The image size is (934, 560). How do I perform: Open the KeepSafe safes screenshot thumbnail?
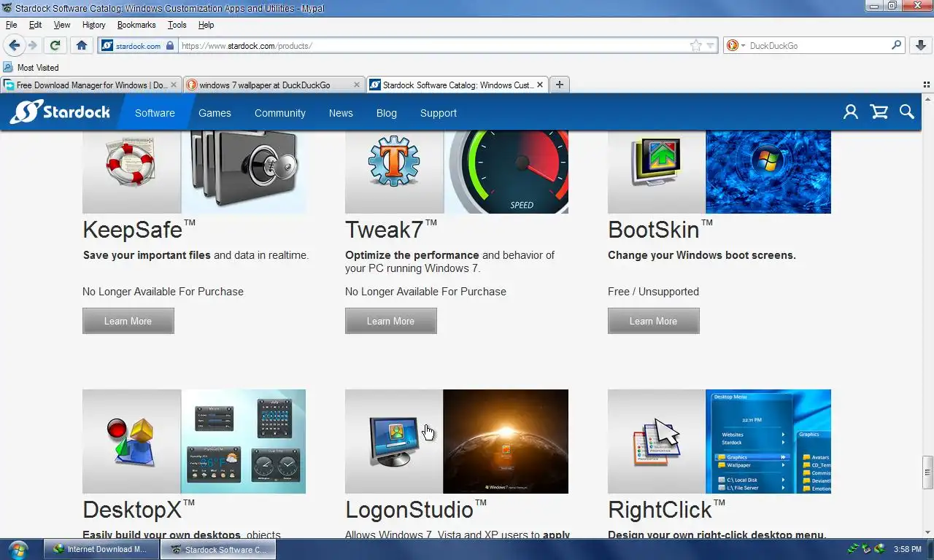(x=244, y=171)
